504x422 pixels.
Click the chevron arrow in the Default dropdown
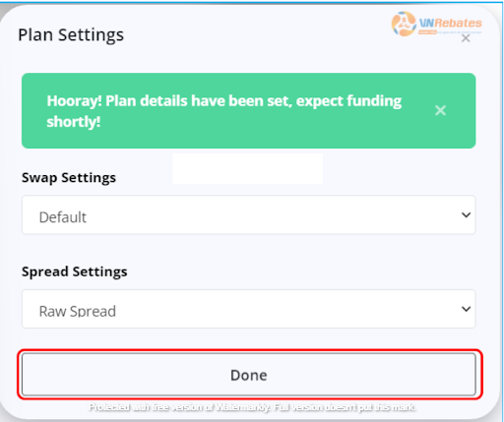(x=466, y=214)
